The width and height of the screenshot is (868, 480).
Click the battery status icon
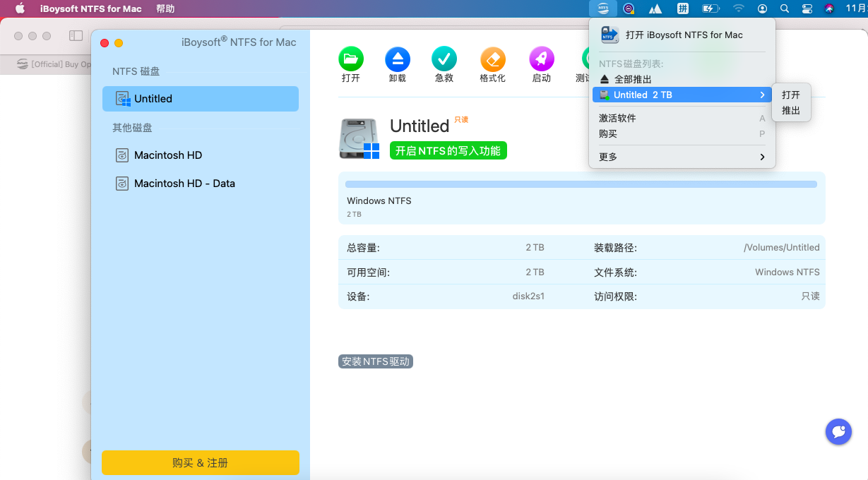click(x=710, y=8)
